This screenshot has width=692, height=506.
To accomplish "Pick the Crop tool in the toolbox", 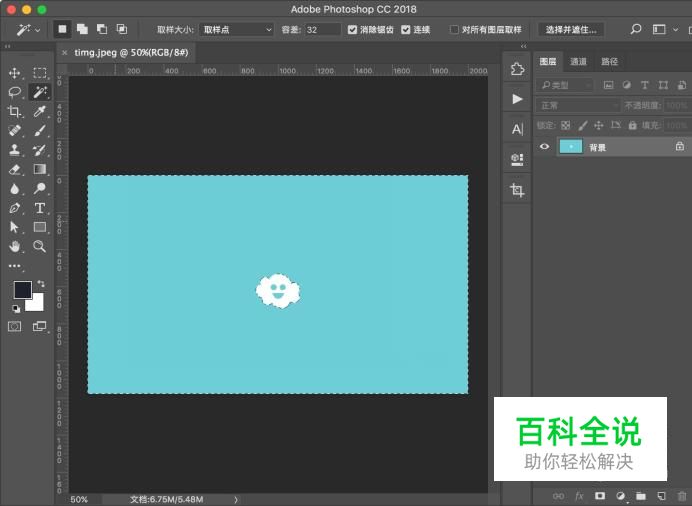I will (15, 112).
